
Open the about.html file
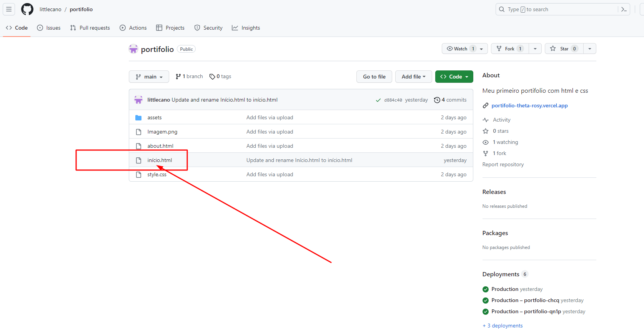(x=160, y=146)
